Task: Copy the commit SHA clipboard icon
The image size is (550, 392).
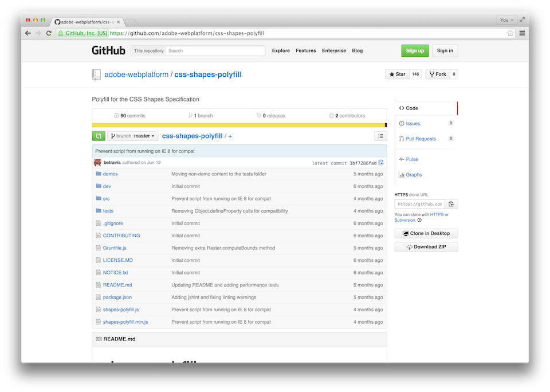Action: pos(382,163)
